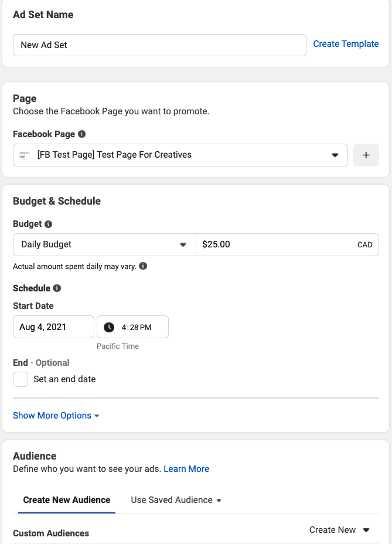This screenshot has width=392, height=544.
Task: Click the clock icon in start time
Action: [109, 327]
